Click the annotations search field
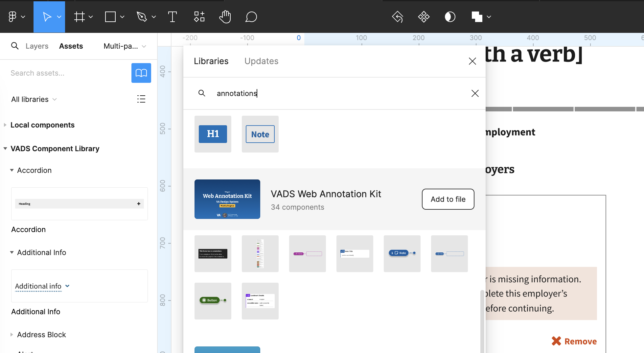Image resolution: width=644 pixels, height=353 pixels. (335, 93)
